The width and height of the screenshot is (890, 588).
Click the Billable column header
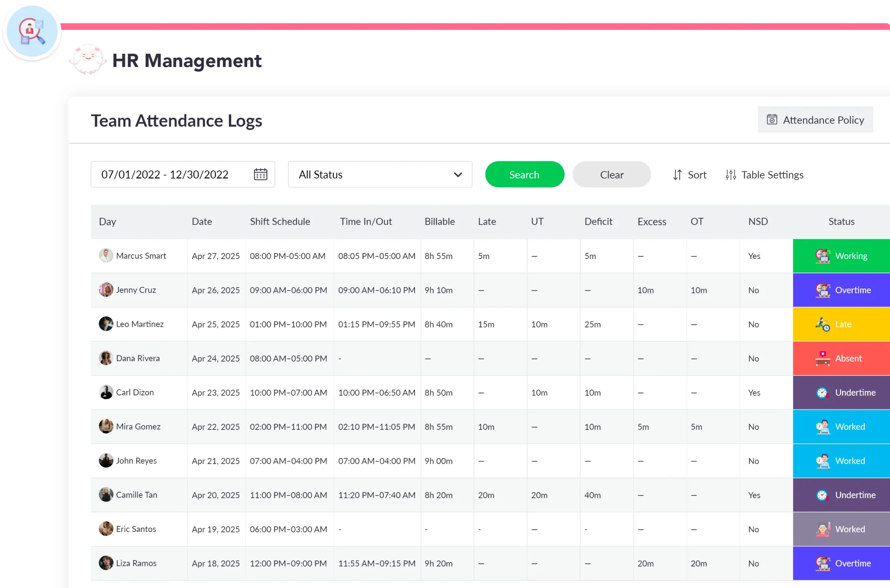tap(439, 222)
